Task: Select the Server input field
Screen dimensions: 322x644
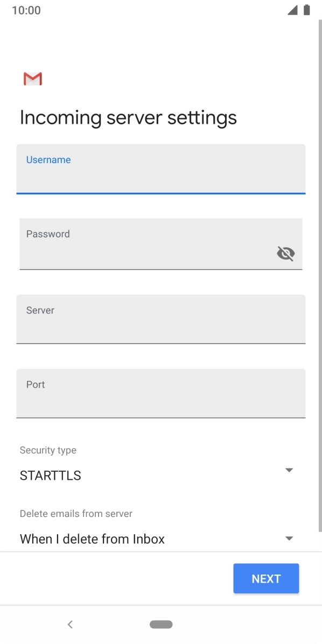Action: click(161, 319)
